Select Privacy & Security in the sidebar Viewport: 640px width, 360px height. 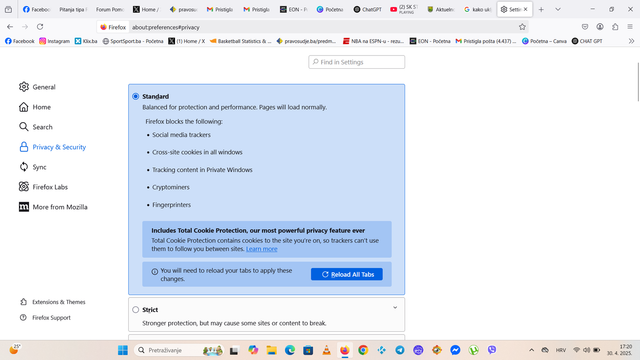53,147
